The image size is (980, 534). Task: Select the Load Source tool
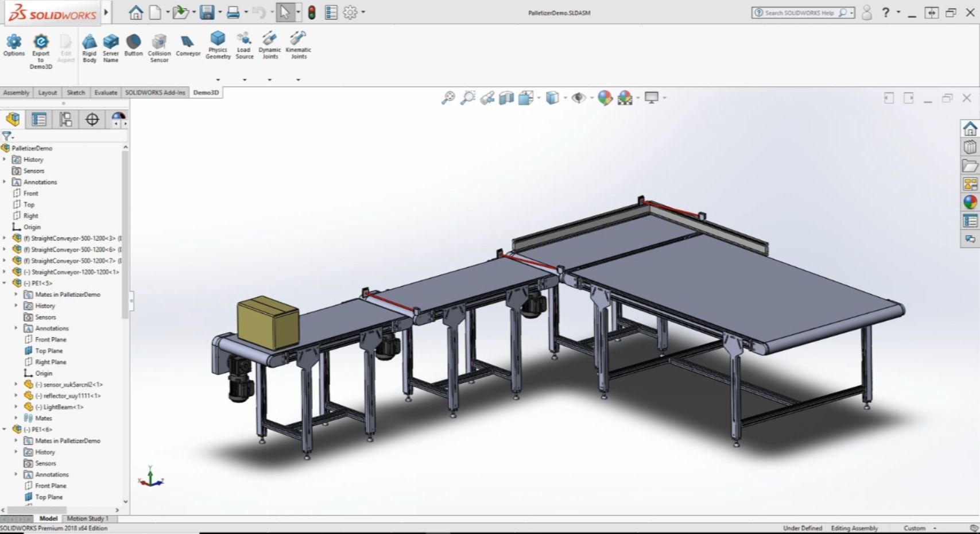[244, 45]
